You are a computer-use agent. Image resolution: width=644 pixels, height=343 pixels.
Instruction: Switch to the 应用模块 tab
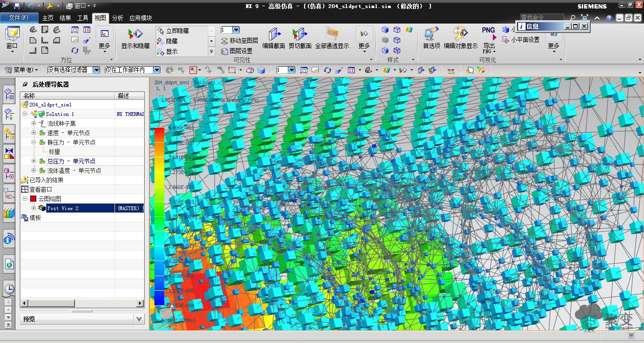(141, 18)
